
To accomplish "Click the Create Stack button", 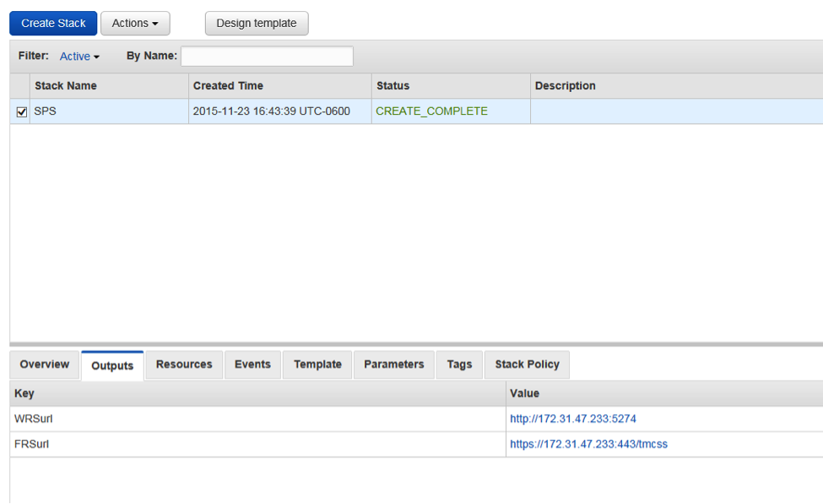I will coord(53,24).
